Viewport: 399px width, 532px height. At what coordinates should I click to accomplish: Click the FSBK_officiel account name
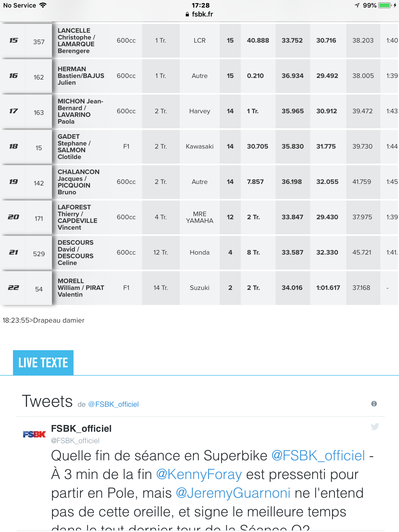pos(81,429)
